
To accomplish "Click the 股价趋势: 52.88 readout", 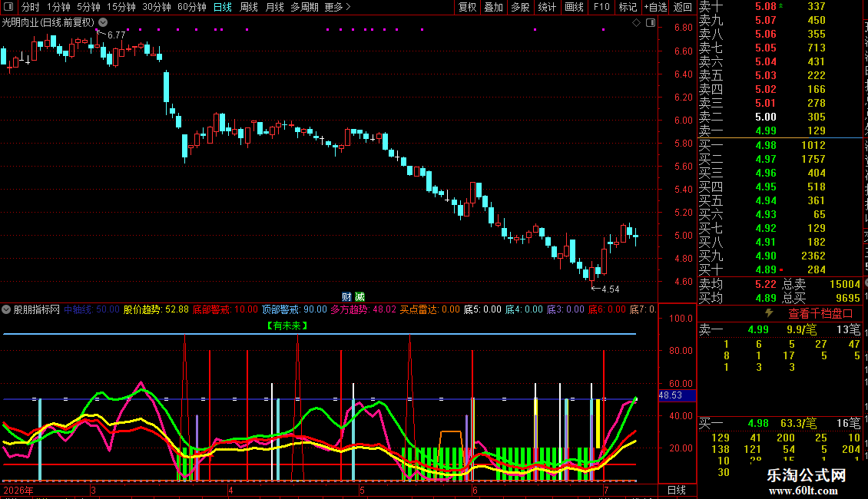I will tap(156, 309).
